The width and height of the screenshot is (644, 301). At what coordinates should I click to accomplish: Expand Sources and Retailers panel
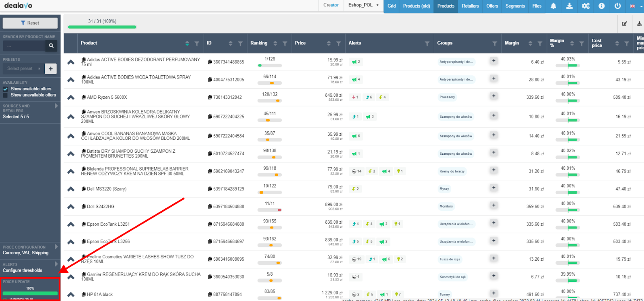click(x=56, y=106)
